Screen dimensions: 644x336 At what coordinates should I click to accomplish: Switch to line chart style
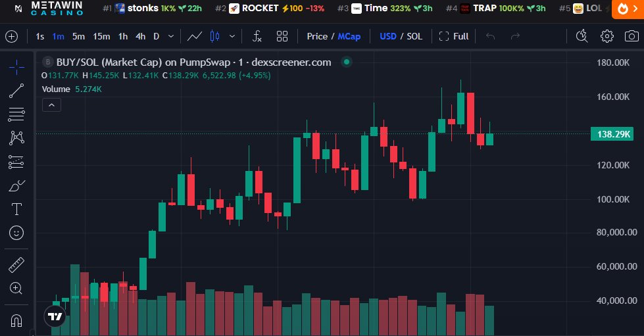[194, 37]
